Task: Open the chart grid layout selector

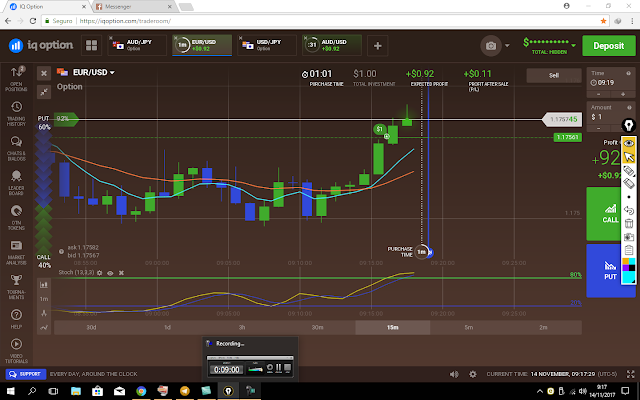Action: [91, 45]
